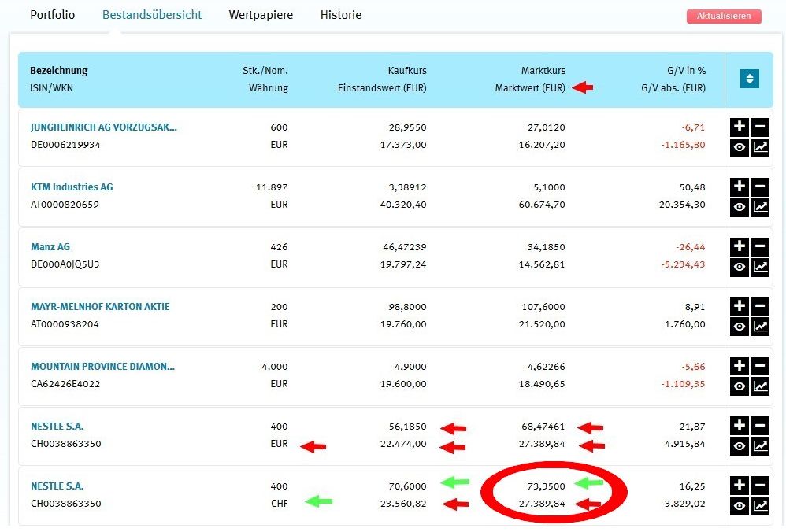
Task: Click the plus icon on the NESTLE CHF row
Action: 740,486
